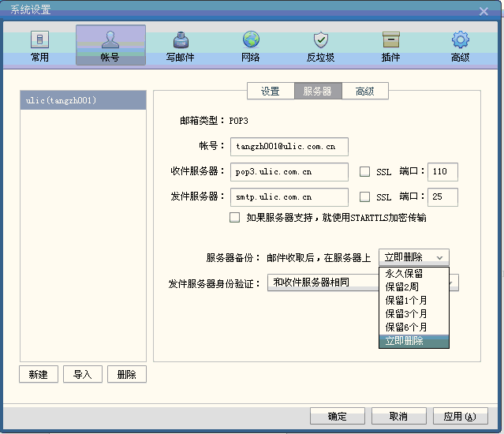Toggle the STARTTLS encrypted transfer checkbox
This screenshot has height=434, width=504.
[x=234, y=218]
